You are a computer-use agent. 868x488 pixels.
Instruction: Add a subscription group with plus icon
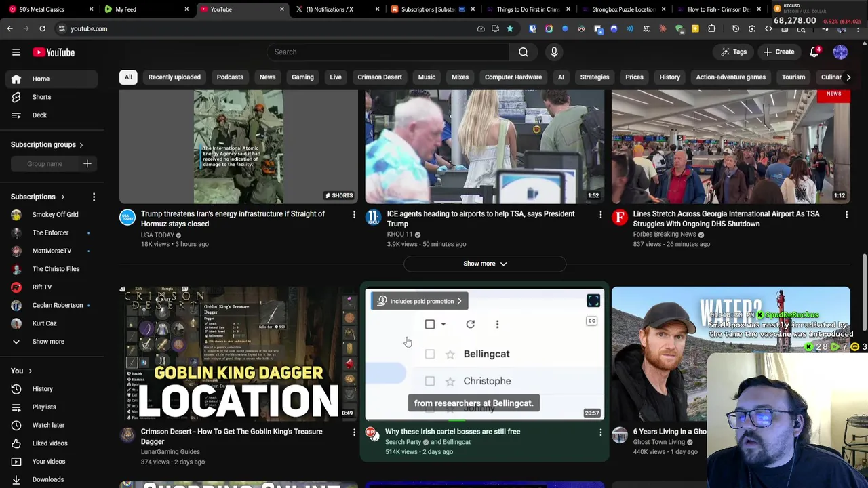(87, 163)
